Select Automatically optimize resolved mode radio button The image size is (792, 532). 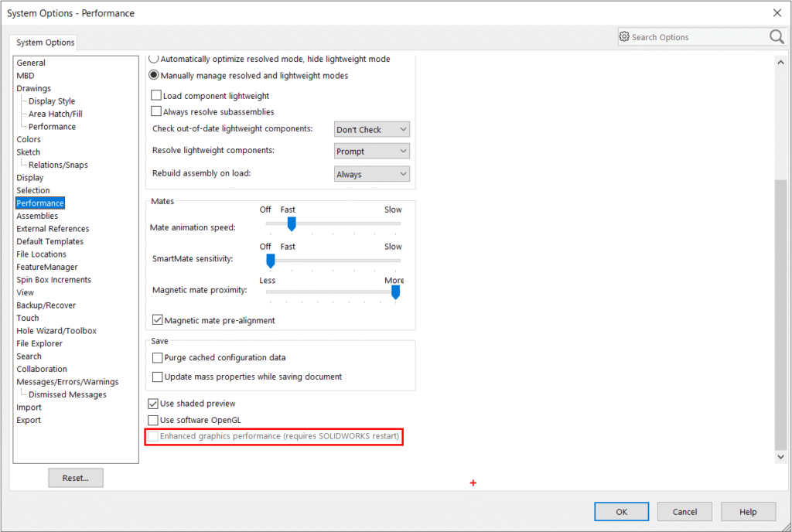154,59
